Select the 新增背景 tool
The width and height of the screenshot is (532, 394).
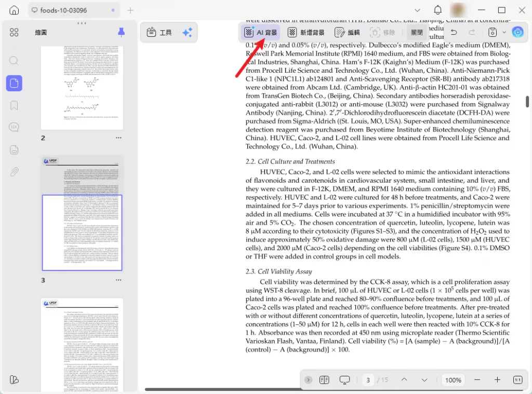coord(308,32)
